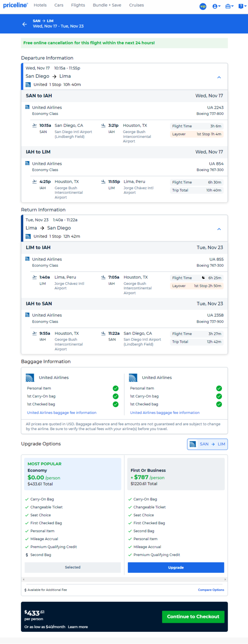This screenshot has width=248, height=644.
Task: Open the Compare Options link
Action: 211,590
